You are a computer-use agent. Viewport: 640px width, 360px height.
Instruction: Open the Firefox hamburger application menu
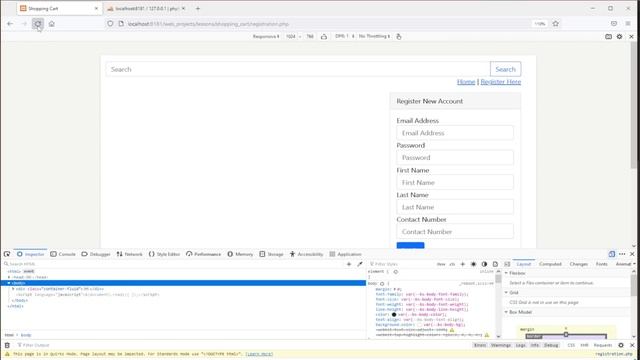coord(628,24)
